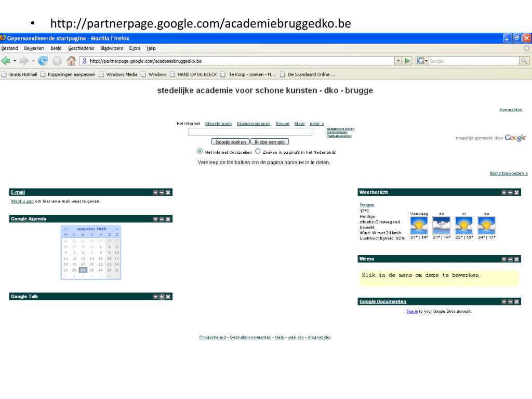Close the Memo gadget
Viewport: 532px width, 399px height.
coord(516,259)
